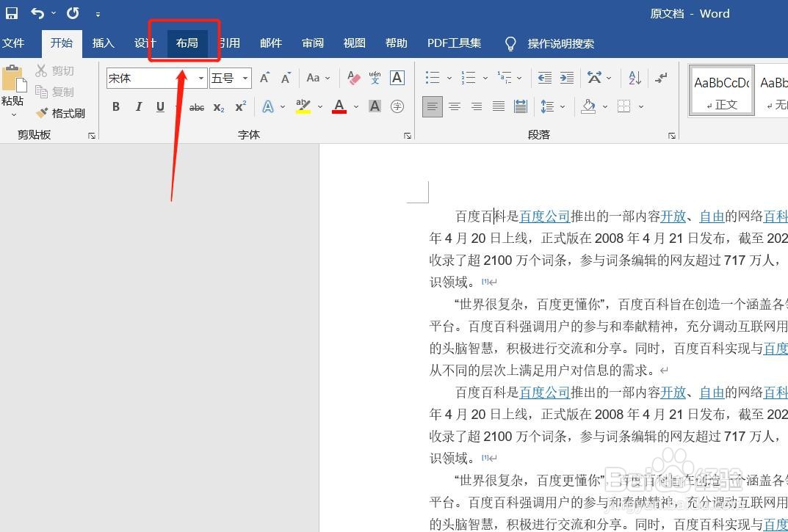Clear all formatting with the eraser icon
The width and height of the screenshot is (788, 532).
pyautogui.click(x=354, y=78)
